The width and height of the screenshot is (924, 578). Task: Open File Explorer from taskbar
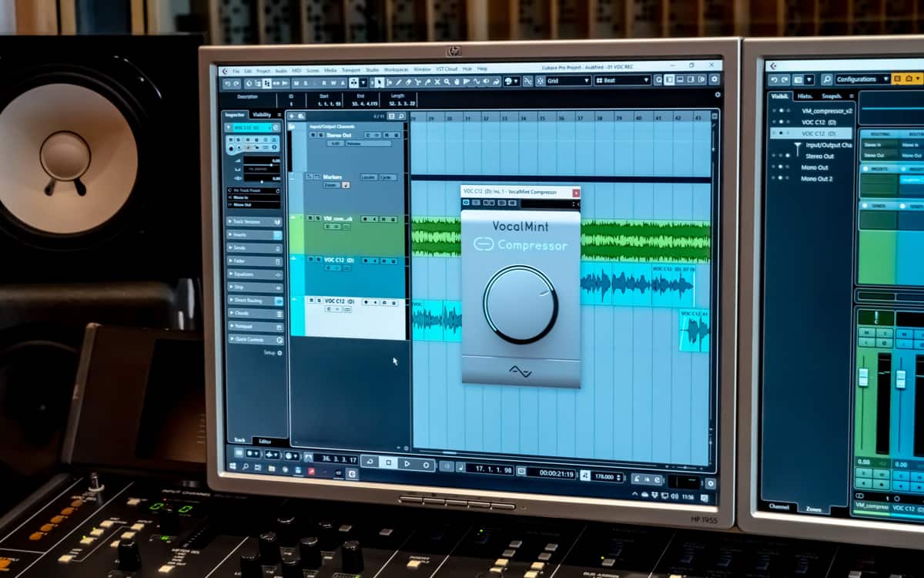[x=272, y=468]
